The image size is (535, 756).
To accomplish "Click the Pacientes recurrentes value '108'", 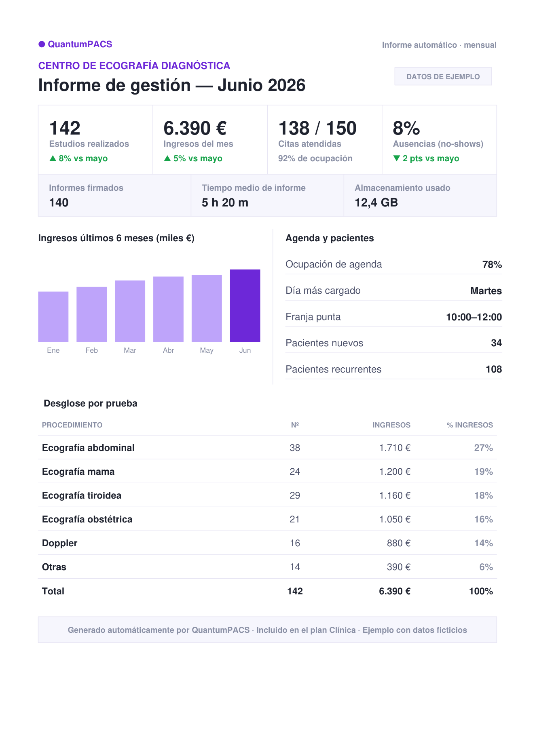I will (494, 369).
